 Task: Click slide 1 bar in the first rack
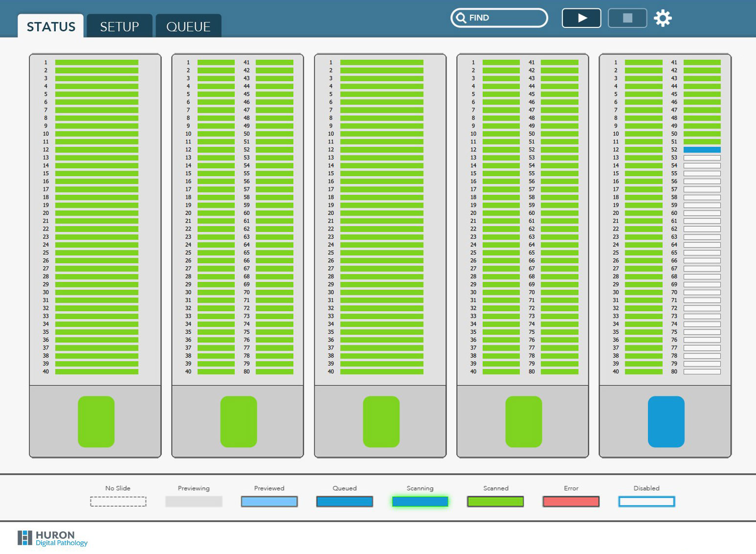[97, 63]
